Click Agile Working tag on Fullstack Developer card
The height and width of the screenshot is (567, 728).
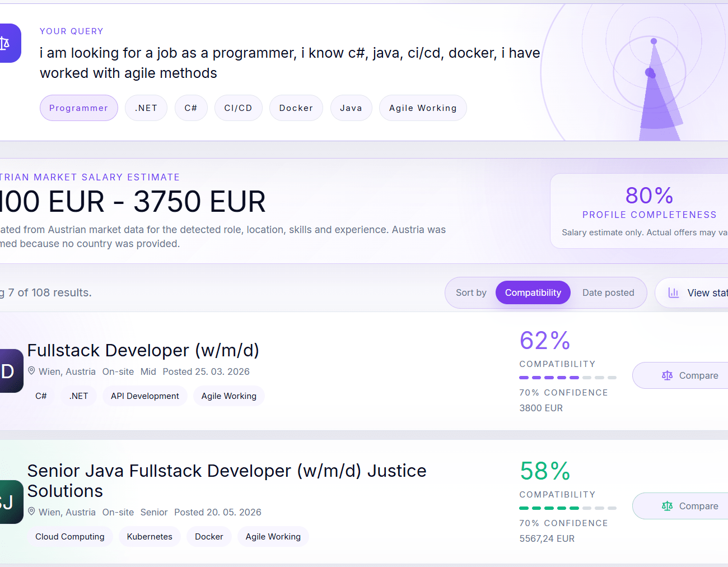click(229, 396)
